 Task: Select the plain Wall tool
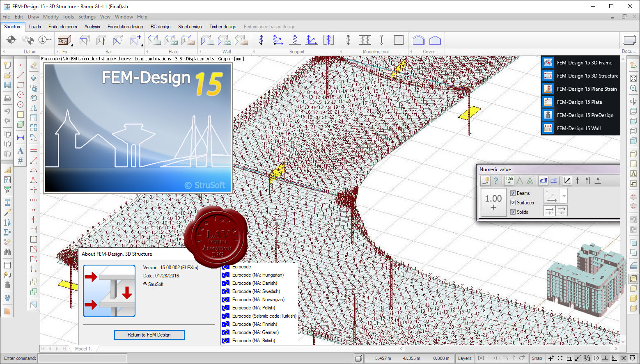click(x=207, y=40)
